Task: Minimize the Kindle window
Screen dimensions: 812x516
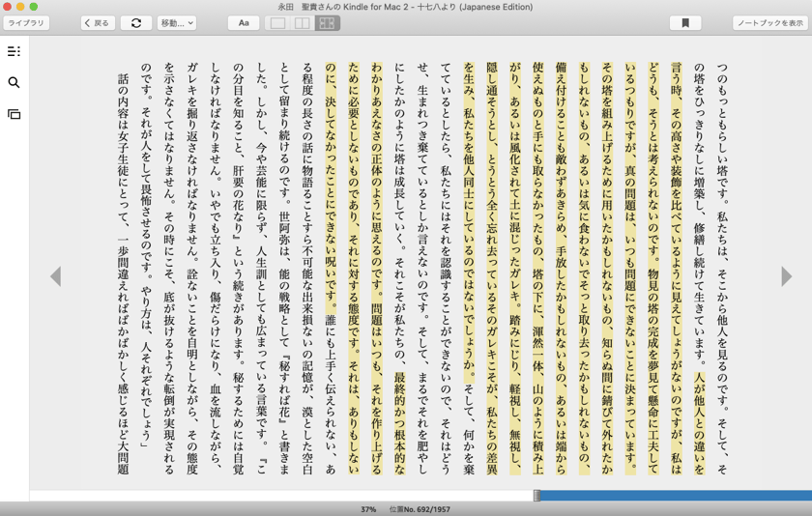Action: pos(20,7)
